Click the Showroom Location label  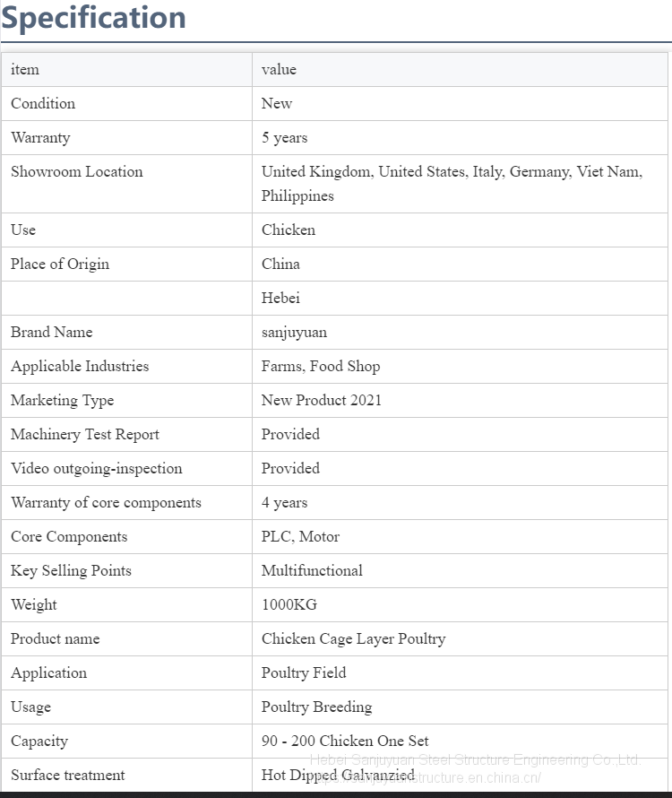(x=76, y=172)
